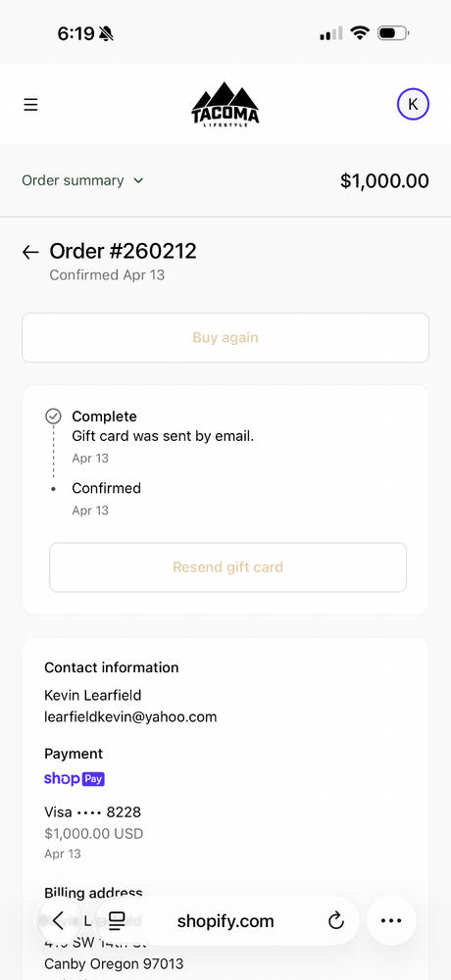This screenshot has width=451, height=980.
Task: Tap the Buy again button
Action: [x=225, y=337]
